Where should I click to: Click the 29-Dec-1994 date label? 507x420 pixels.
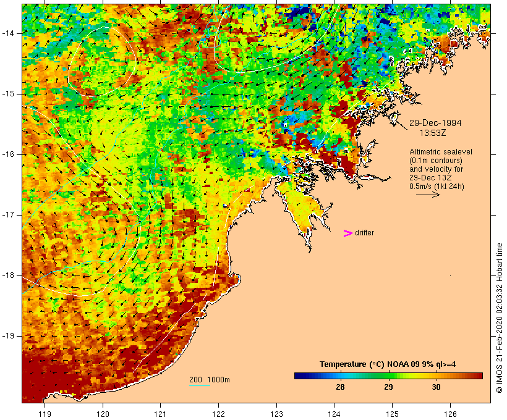pos(435,122)
